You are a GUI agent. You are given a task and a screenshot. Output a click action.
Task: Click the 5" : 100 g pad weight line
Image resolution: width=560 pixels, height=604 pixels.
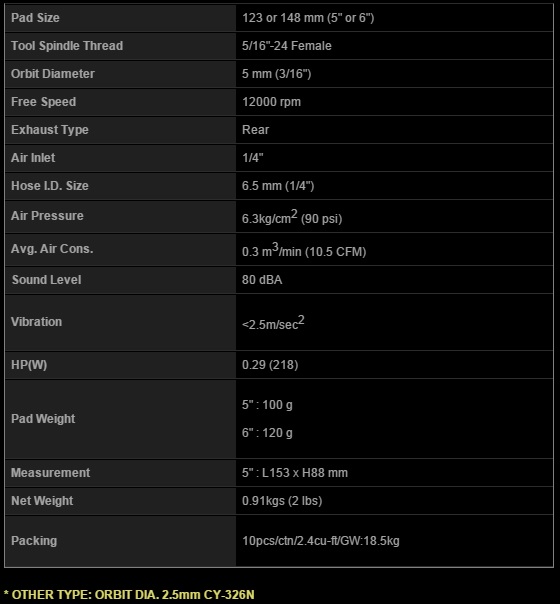(267, 405)
